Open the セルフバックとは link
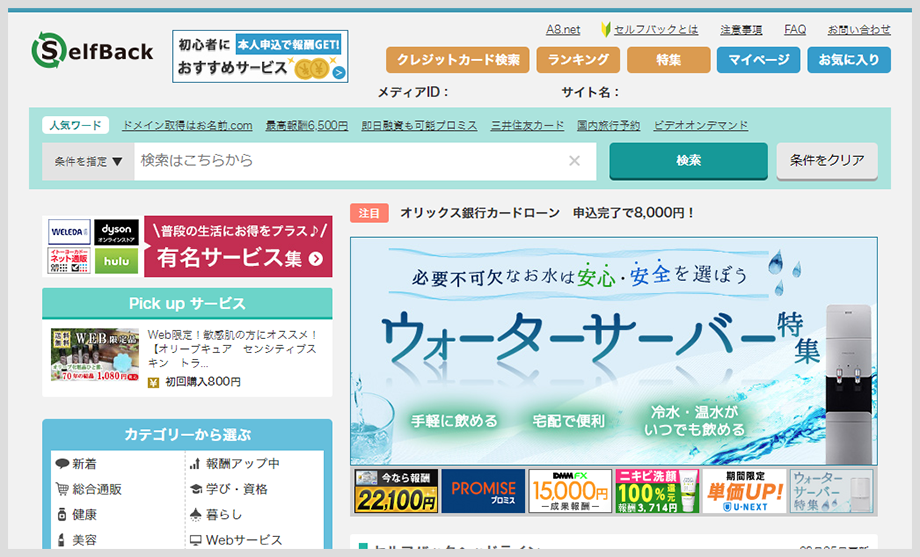The image size is (920, 557). 656,29
